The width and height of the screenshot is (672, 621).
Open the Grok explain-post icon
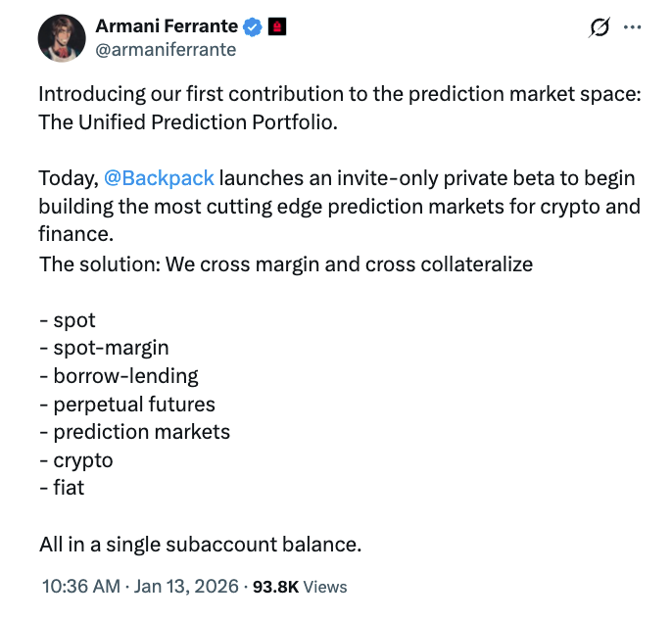(x=599, y=29)
